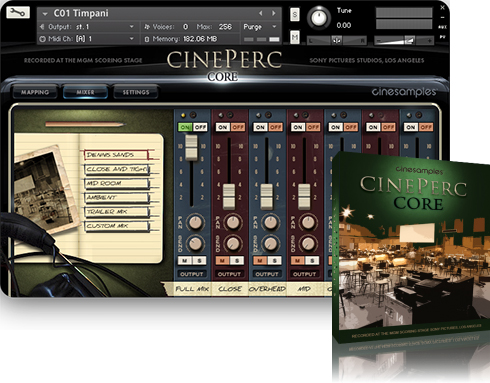Select the Dennis Sands mix preset

(x=116, y=155)
